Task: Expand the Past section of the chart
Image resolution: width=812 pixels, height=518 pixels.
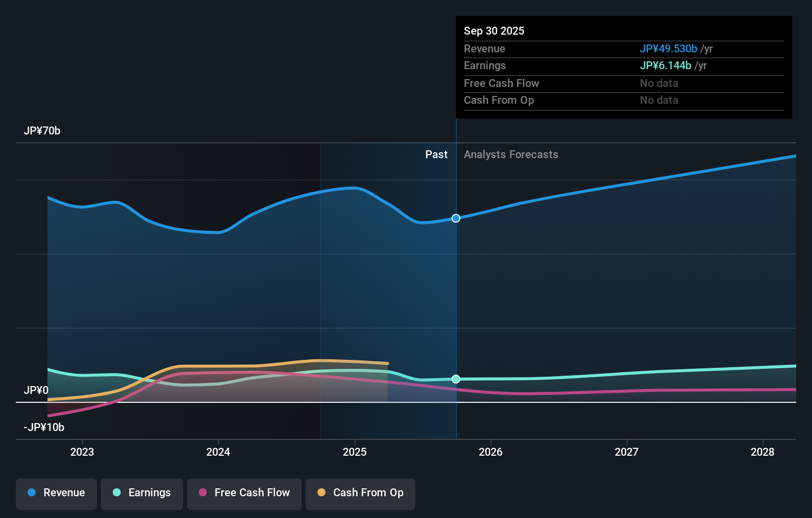Action: click(x=436, y=154)
